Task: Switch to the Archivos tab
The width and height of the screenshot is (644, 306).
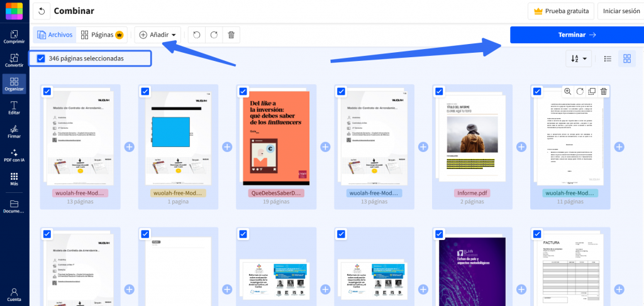Action: coord(55,35)
